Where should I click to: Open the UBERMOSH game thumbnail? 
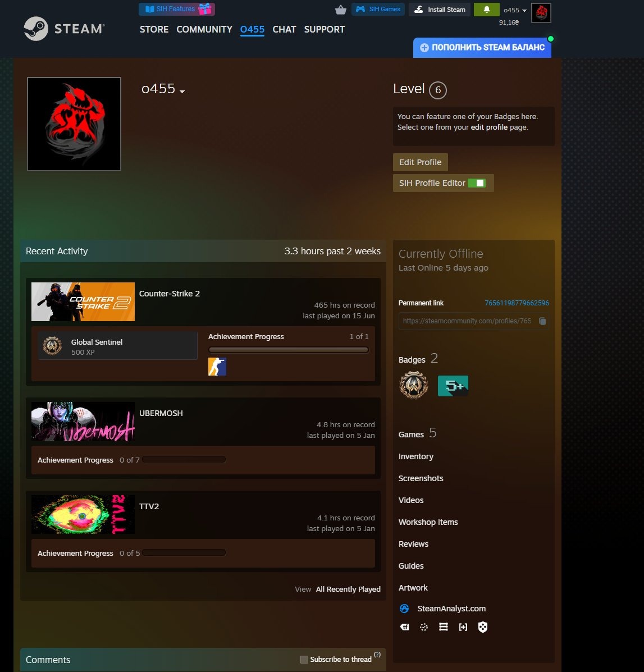pyautogui.click(x=83, y=421)
